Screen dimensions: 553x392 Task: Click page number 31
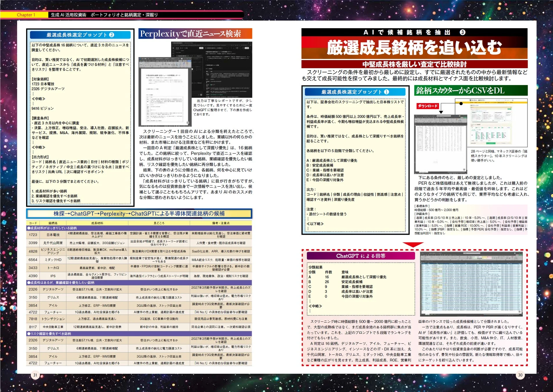35,375
